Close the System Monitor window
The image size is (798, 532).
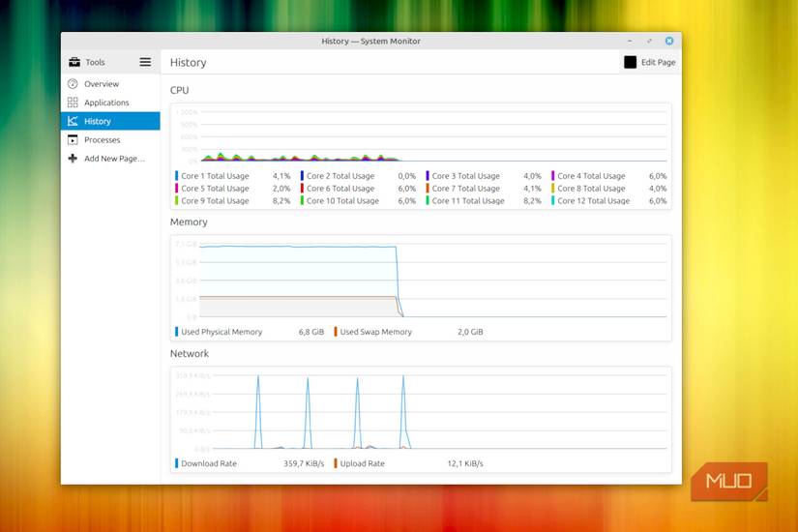coord(669,41)
